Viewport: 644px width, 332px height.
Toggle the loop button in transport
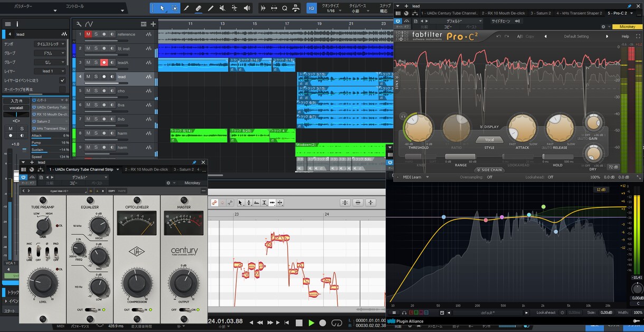click(x=336, y=322)
